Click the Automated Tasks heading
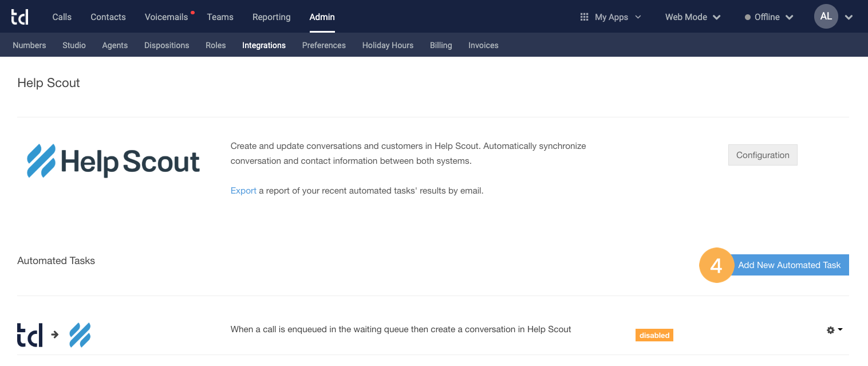 (x=56, y=261)
